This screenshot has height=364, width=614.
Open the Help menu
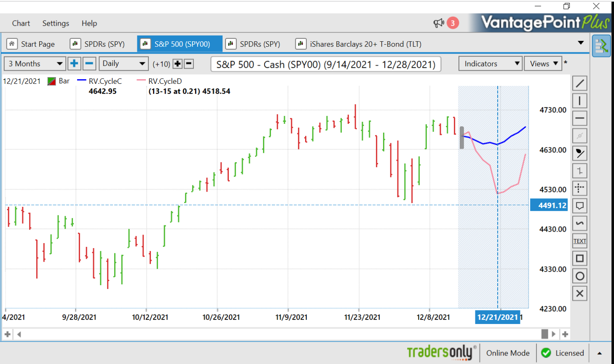point(89,23)
